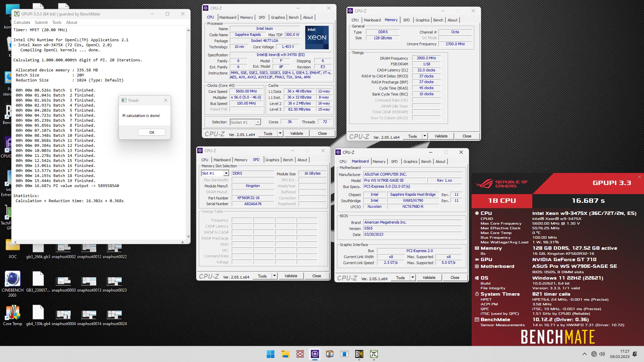
Task: Click Validate in CPU-Z CPU window
Action: pos(297,133)
